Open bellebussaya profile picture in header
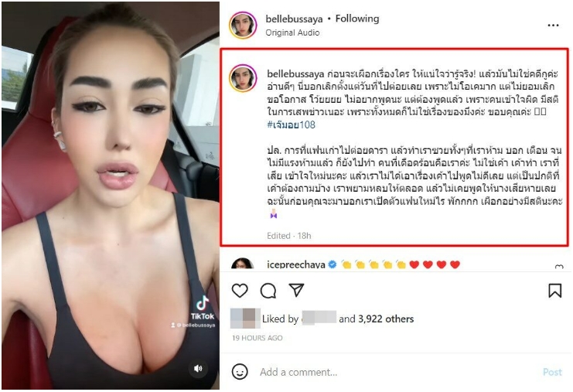This screenshot has height=392, width=573. [243, 25]
